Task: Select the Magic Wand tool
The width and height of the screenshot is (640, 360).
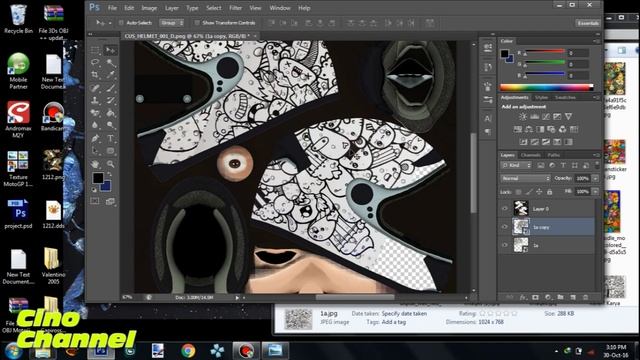Action: pos(110,62)
